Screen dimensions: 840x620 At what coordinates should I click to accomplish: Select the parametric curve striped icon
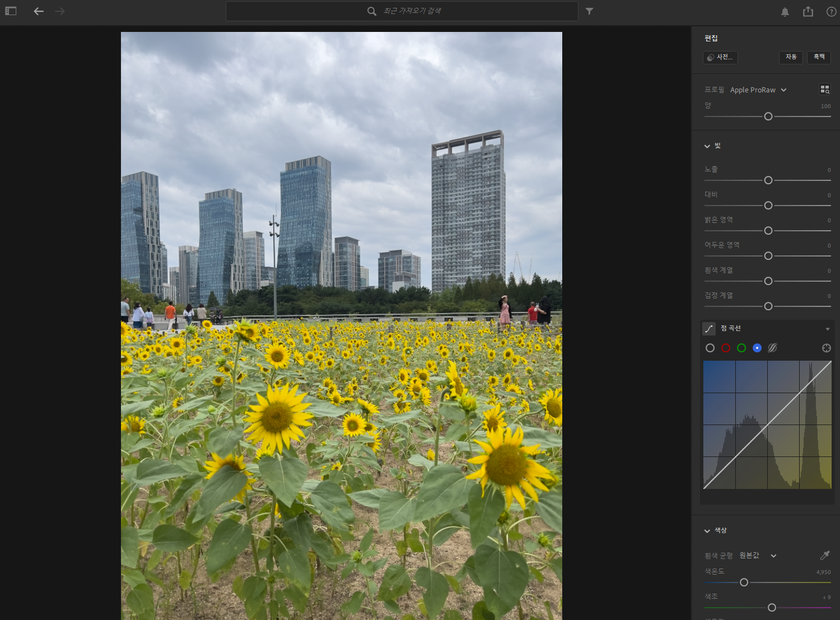(773, 348)
